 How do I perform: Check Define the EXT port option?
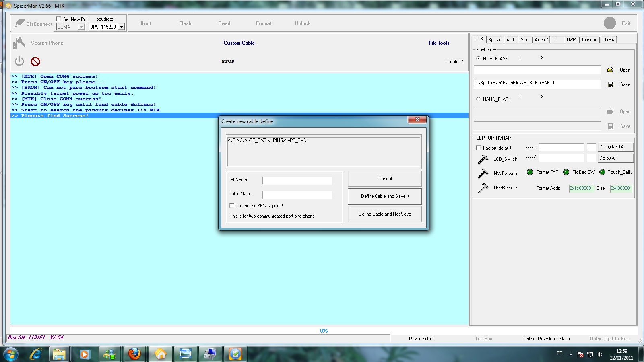(232, 206)
